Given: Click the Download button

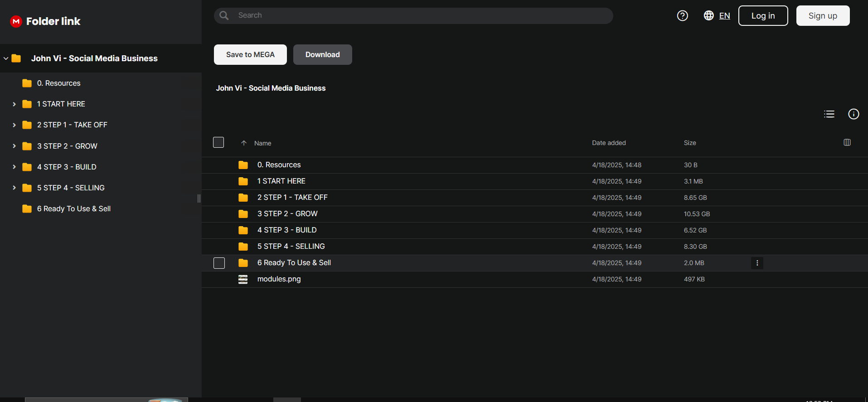Looking at the screenshot, I should click(323, 55).
